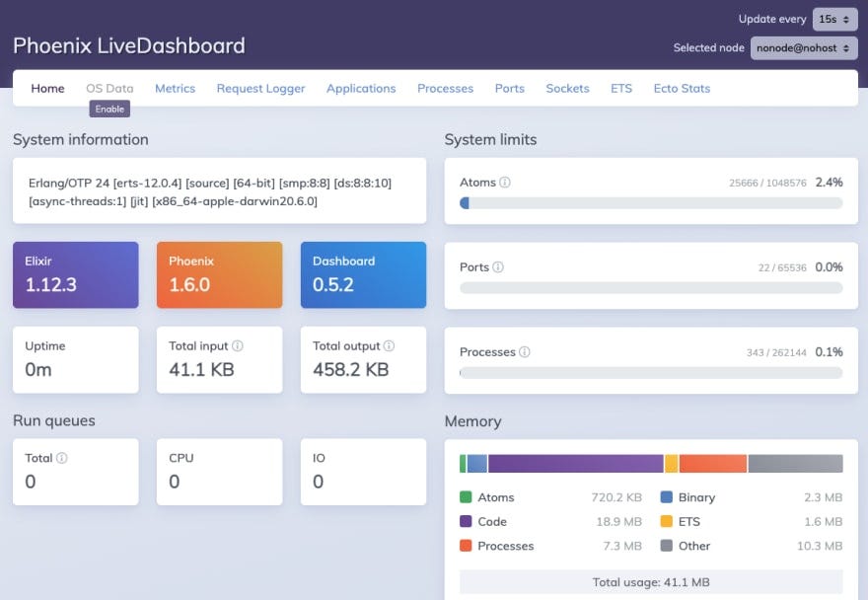Image resolution: width=868 pixels, height=600 pixels.
Task: Go to the Processes tab
Action: [445, 88]
